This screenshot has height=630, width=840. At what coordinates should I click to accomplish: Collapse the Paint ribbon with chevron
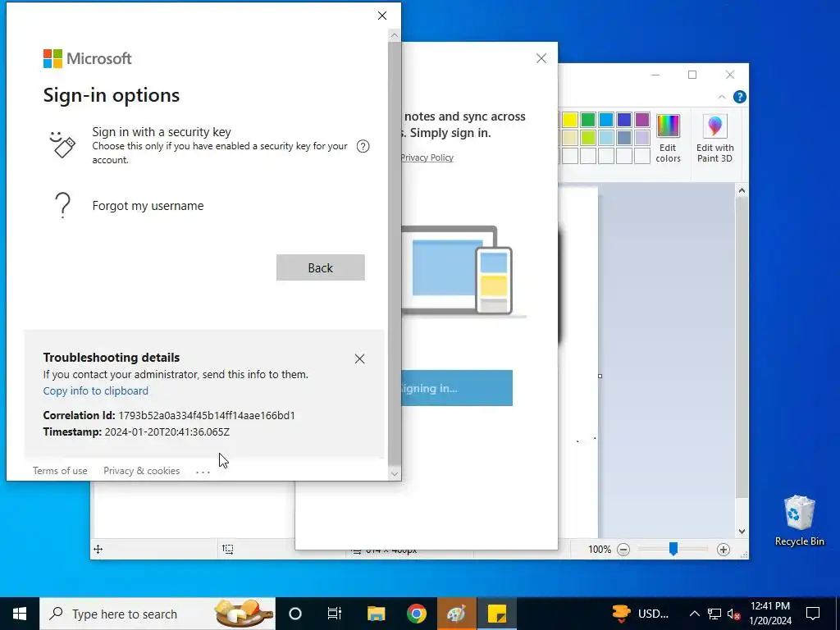click(x=722, y=97)
